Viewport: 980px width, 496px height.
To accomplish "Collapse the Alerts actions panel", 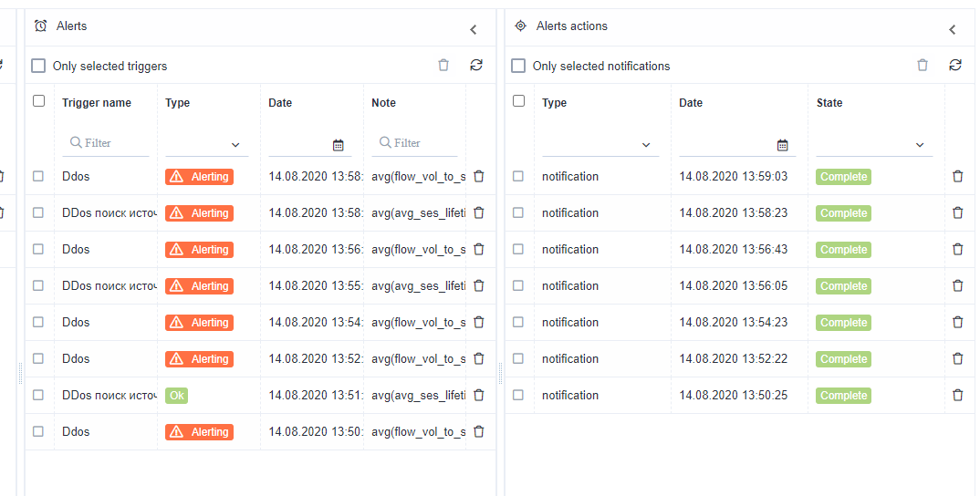I will [x=953, y=29].
